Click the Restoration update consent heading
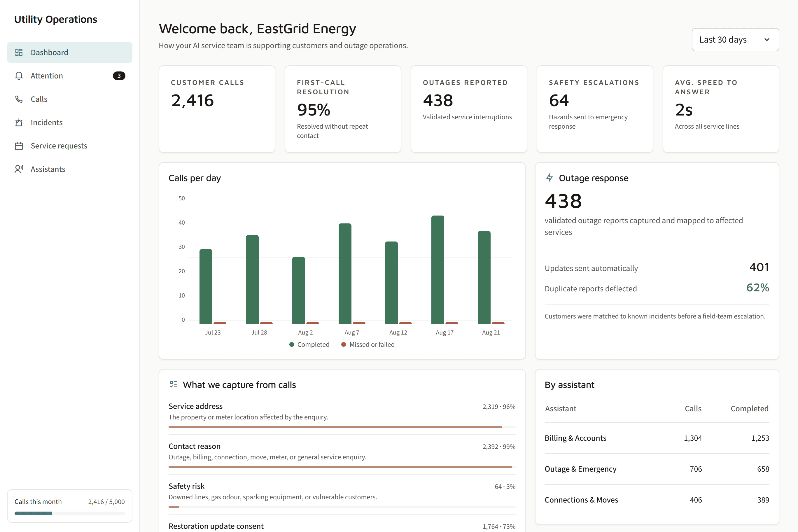 [216, 526]
